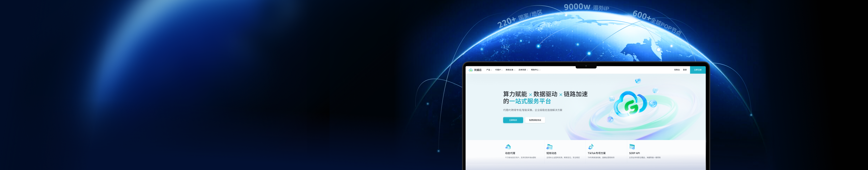Click the 登录 login link
868x170 pixels.
(685, 70)
